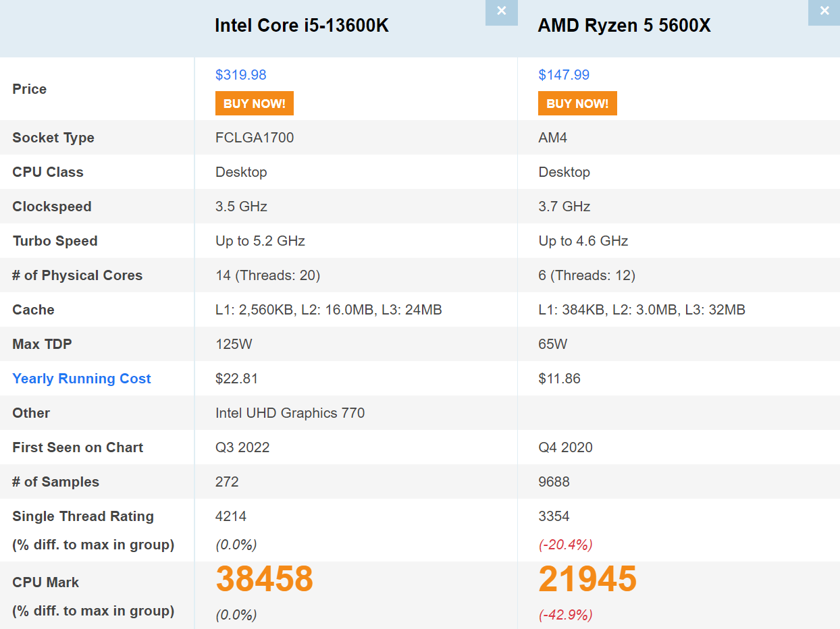Open the $147.99 price link
Viewport: 840px width, 629px height.
[564, 75]
